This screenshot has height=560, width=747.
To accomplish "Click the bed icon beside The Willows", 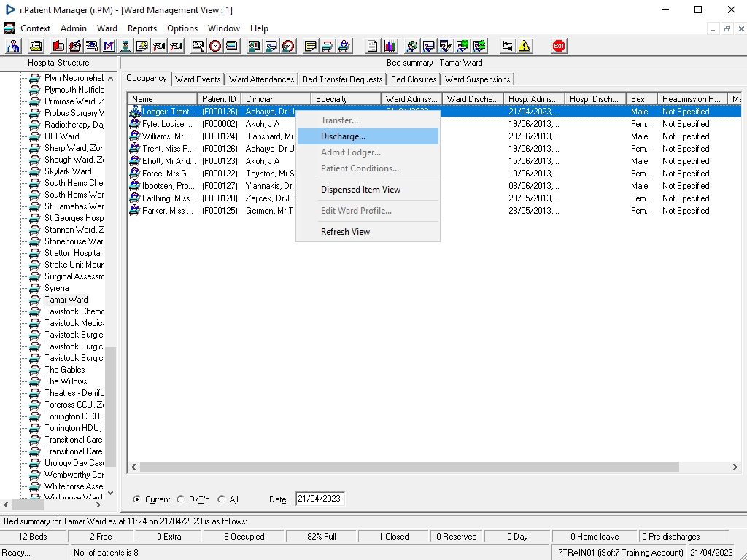I will pos(35,381).
